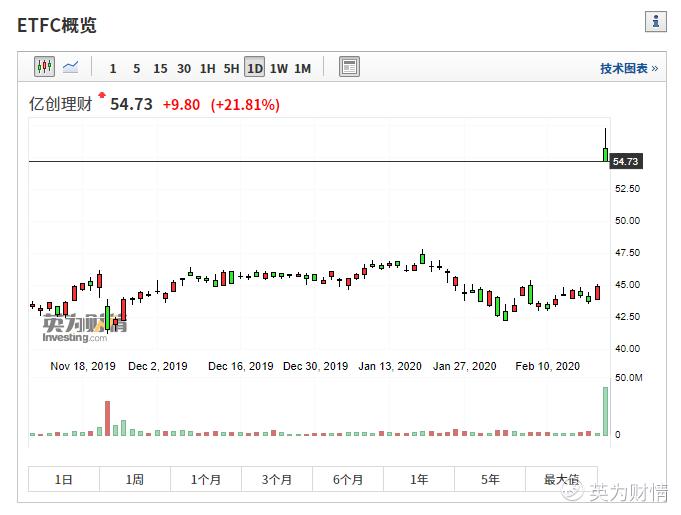Select the 6个月 range tab

coord(348,479)
